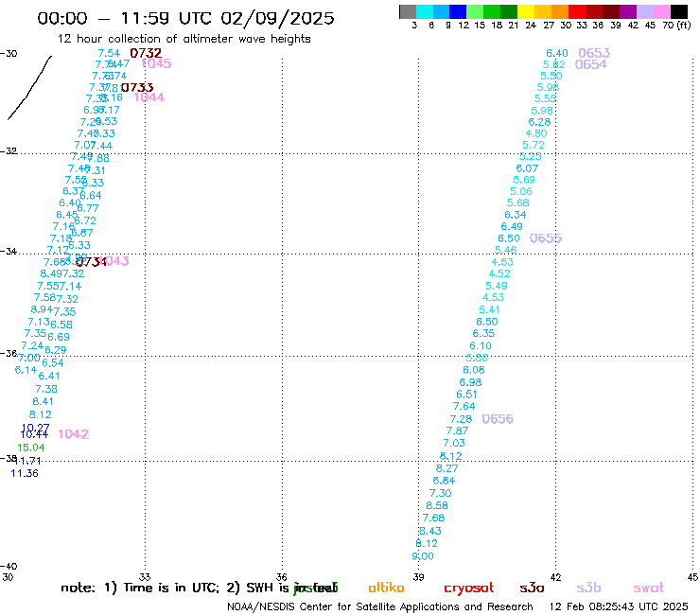Click the 'note: 1) Time is in UTC' text
This screenshot has width=700, height=615.
140,588
